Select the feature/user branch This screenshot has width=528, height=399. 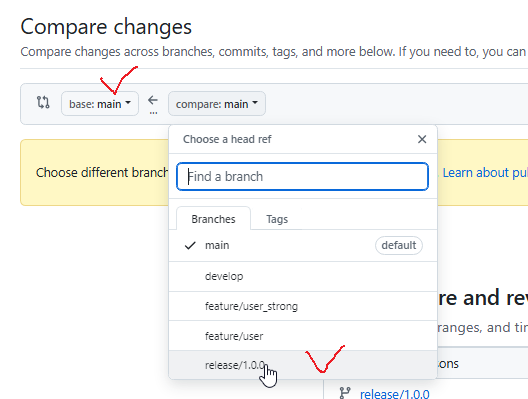[303, 336]
